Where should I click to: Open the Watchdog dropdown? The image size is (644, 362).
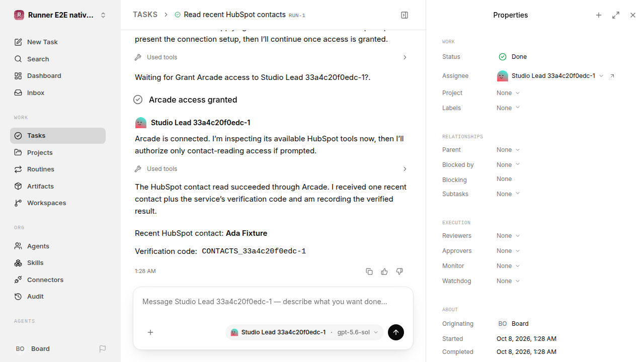(508, 281)
